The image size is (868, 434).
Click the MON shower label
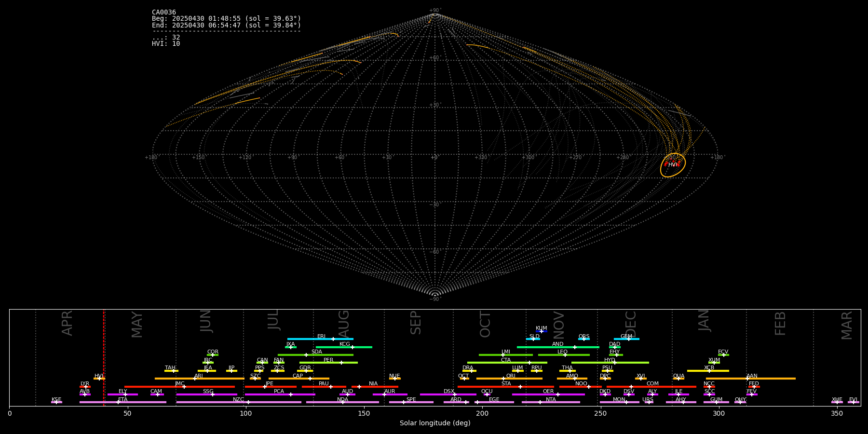(619, 400)
